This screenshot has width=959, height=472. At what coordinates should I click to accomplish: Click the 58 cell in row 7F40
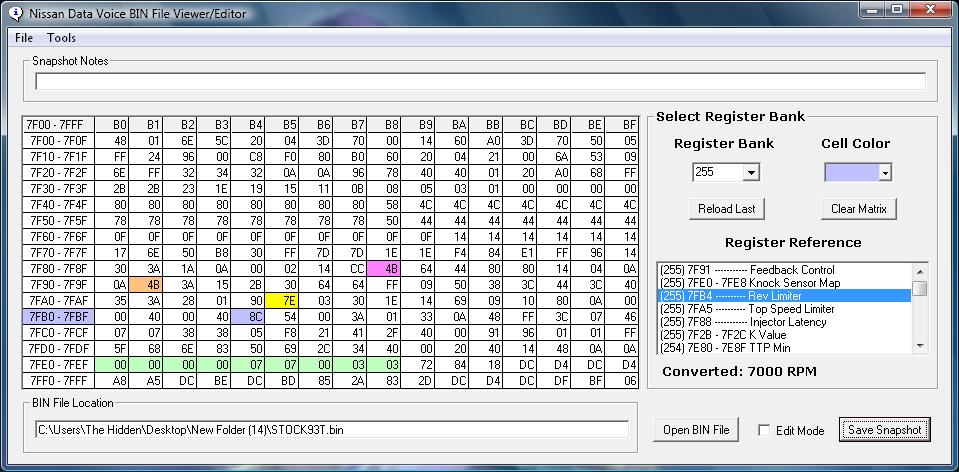[x=383, y=205]
